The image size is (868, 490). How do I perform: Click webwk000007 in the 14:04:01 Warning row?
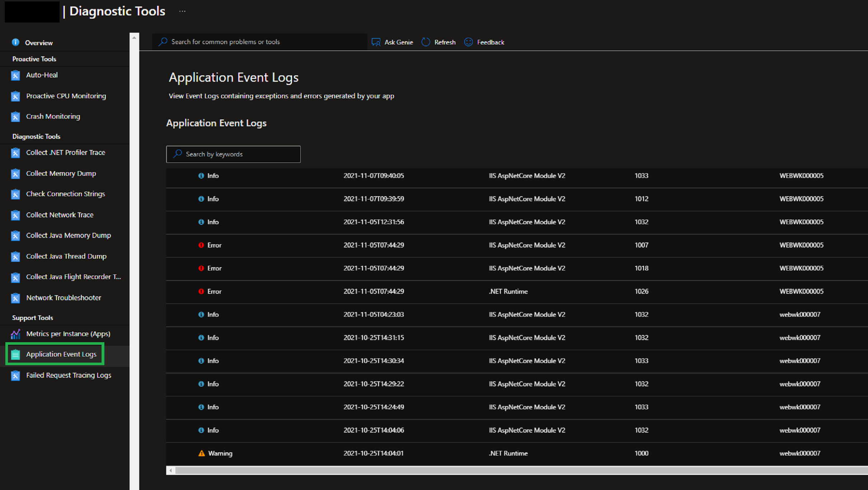(x=799, y=453)
